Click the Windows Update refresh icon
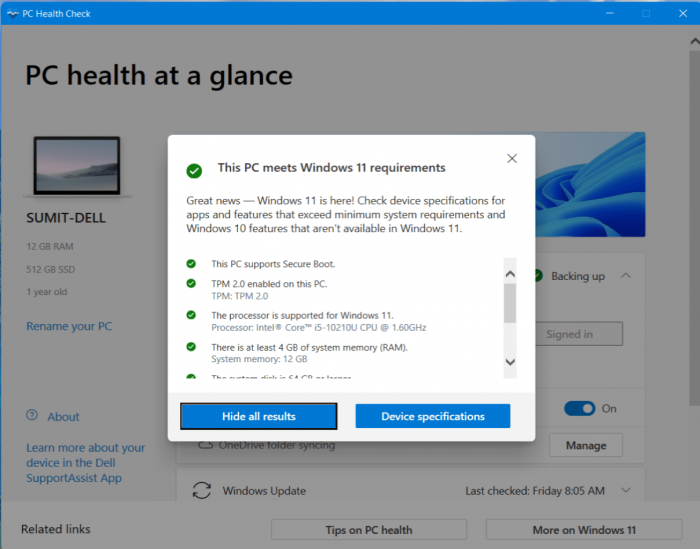This screenshot has height=549, width=700. point(202,490)
